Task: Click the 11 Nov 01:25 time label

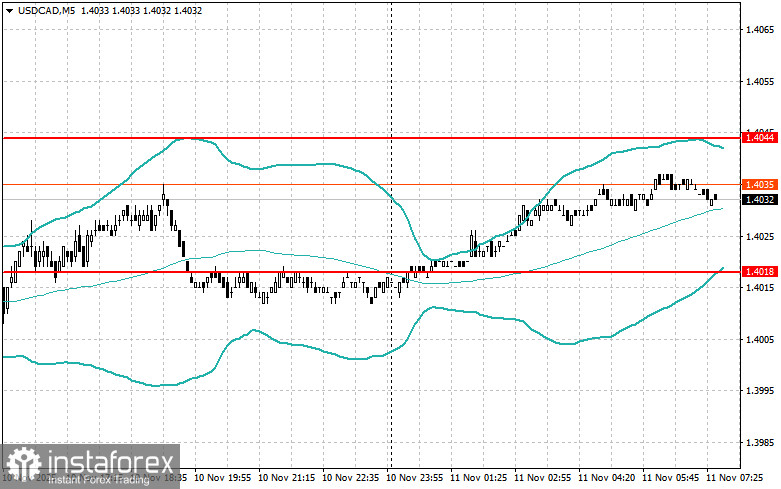Action: tap(478, 478)
